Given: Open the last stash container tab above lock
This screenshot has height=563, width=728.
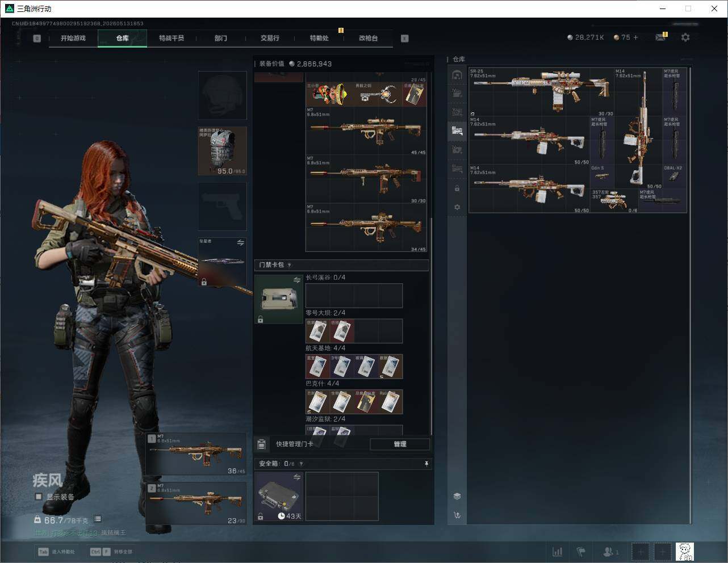Looking at the screenshot, I should pos(457,169).
